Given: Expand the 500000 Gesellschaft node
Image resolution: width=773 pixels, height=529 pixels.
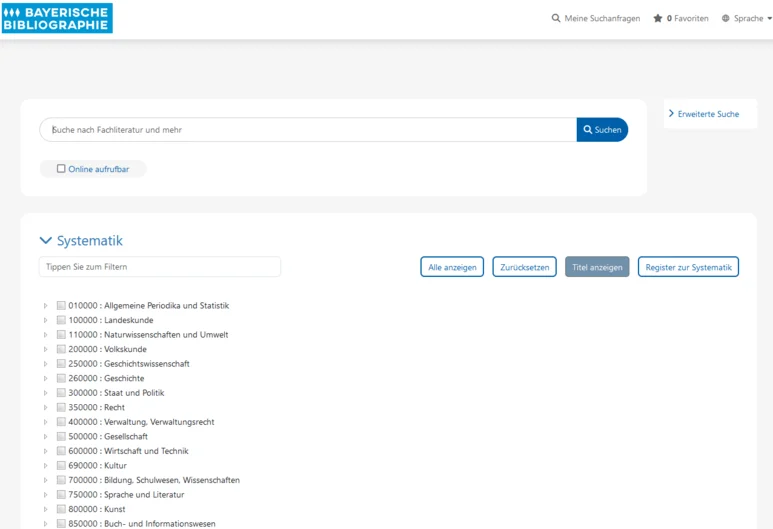Looking at the screenshot, I should (x=45, y=436).
